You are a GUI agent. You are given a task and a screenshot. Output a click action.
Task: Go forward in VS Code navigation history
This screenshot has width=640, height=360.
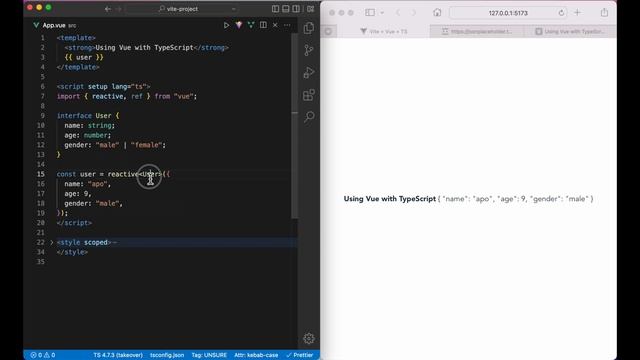120,9
